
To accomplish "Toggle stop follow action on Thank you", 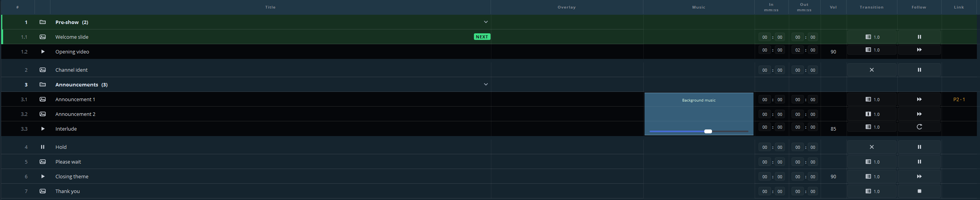I will 919,191.
